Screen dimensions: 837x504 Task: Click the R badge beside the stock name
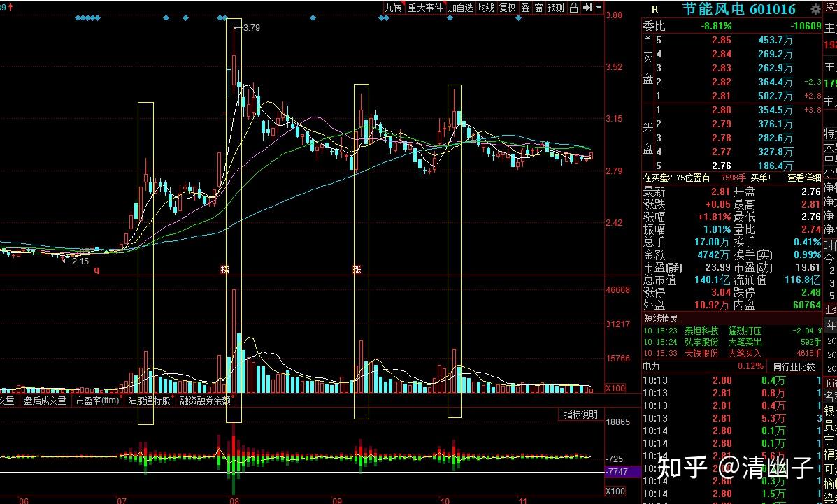[x=655, y=10]
